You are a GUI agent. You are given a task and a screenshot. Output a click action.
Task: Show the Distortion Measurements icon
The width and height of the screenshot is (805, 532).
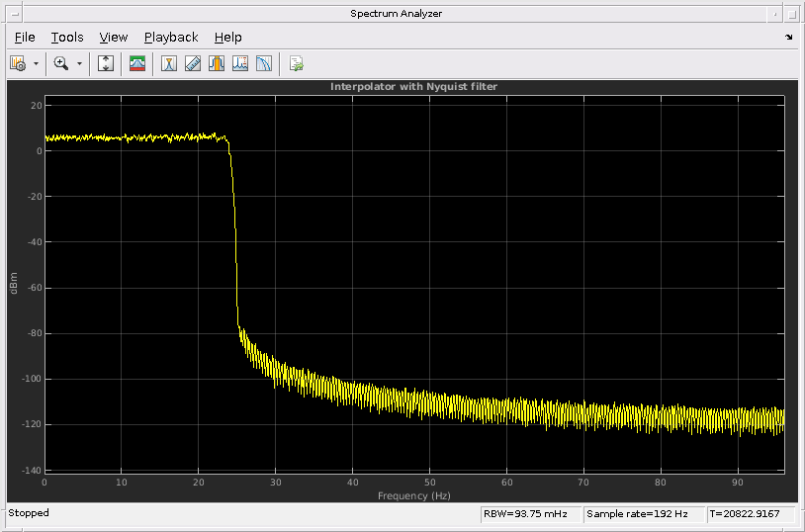pos(239,63)
